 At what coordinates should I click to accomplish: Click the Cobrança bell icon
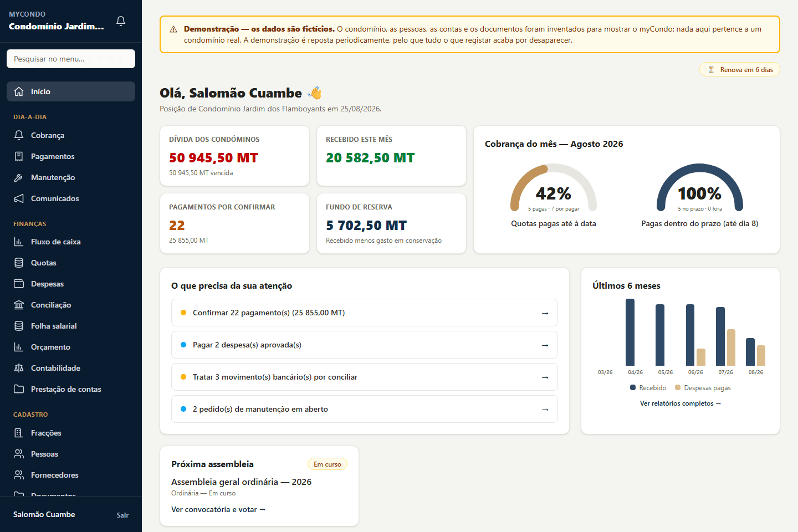(x=19, y=135)
